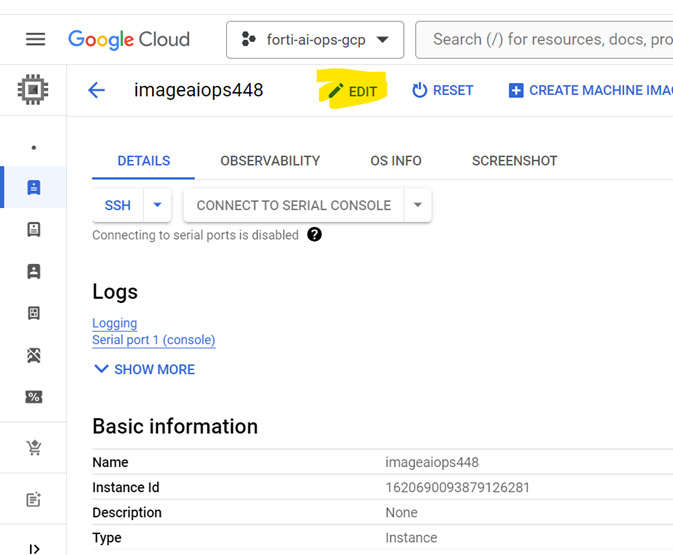Click the EDIT button

[353, 91]
